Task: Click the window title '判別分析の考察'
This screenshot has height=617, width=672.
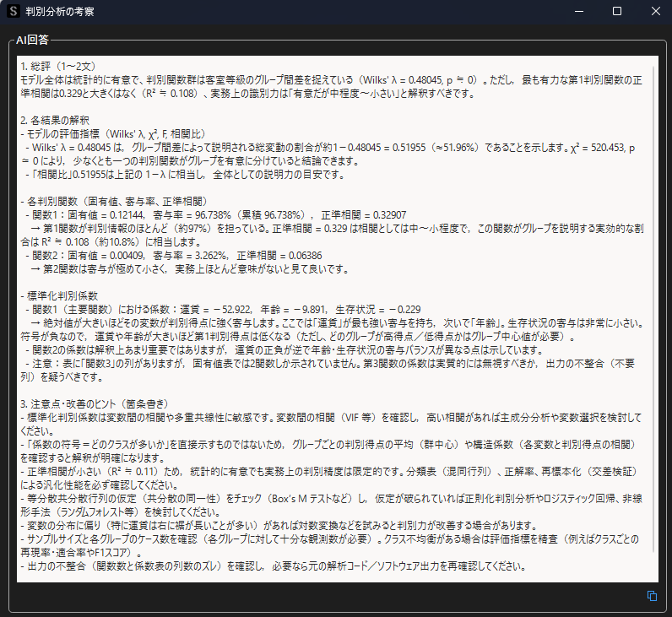Action: click(60, 12)
